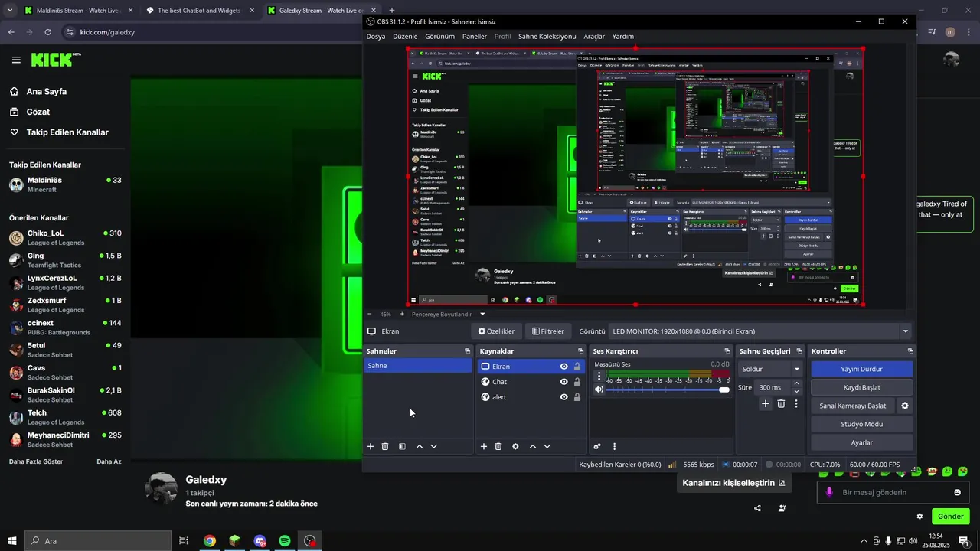
Task: Remove scene transition with trash icon
Action: [x=781, y=403]
